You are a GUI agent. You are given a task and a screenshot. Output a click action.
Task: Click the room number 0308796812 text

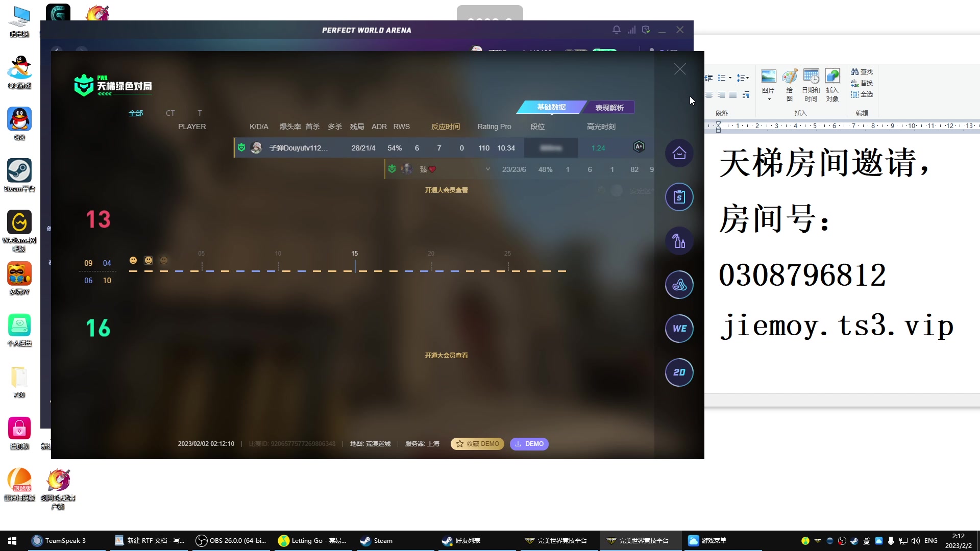coord(802,275)
